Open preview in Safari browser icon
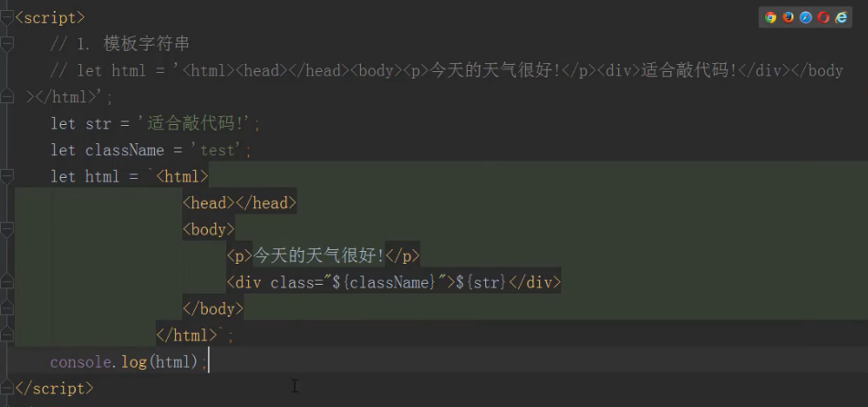This screenshot has height=407, width=868. (805, 17)
